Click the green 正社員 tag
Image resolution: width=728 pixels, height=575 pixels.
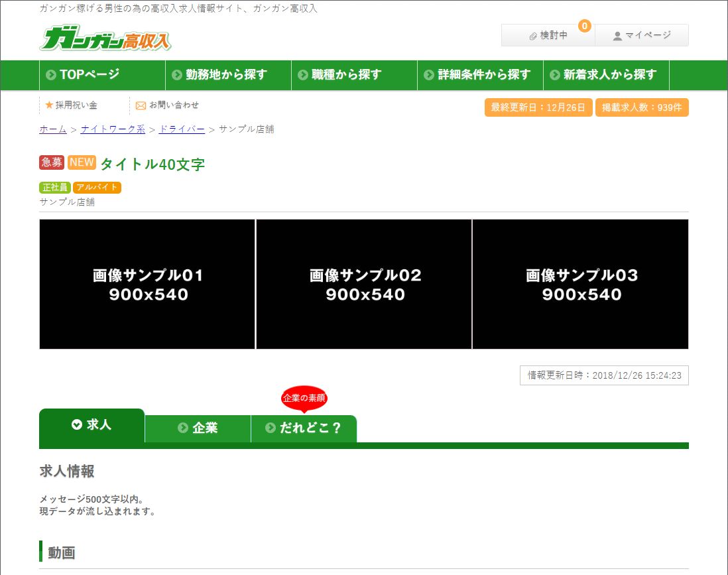pos(55,187)
